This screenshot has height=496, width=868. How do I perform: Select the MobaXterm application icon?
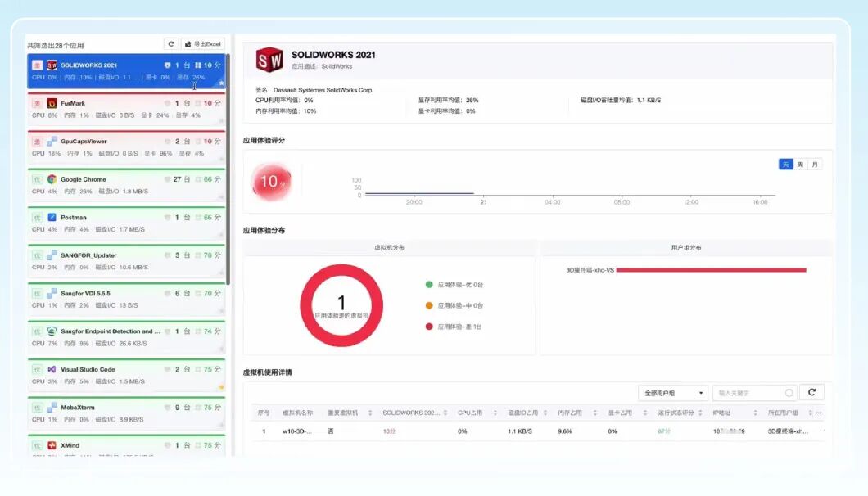[52, 408]
